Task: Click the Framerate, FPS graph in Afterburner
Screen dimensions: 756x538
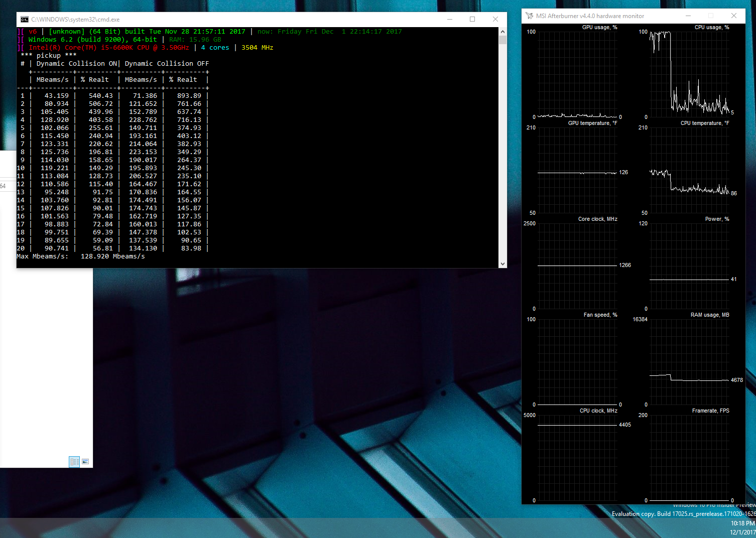Action: pos(689,458)
